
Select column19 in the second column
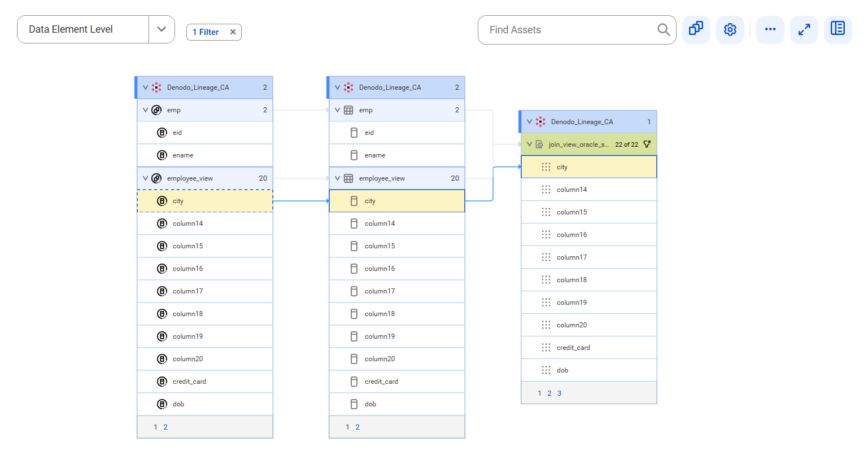coord(397,336)
